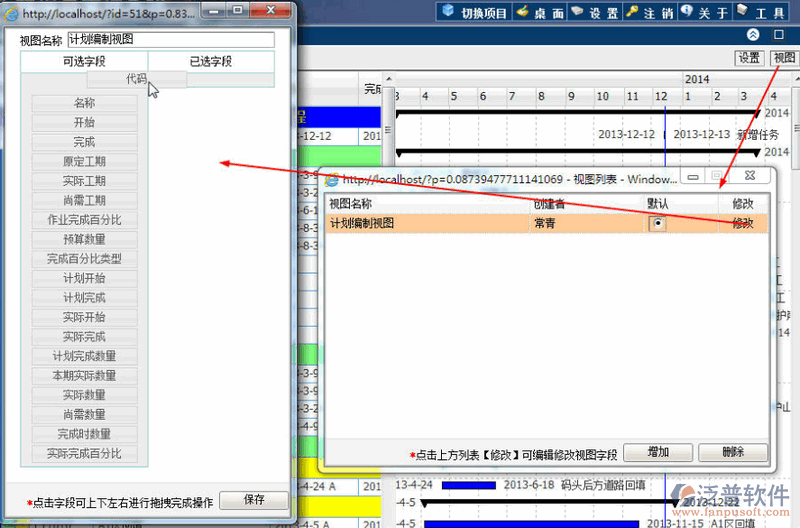Click the 2013-12-13 新增任务 label in the Gantt
The height and width of the screenshot is (528, 800).
click(726, 135)
